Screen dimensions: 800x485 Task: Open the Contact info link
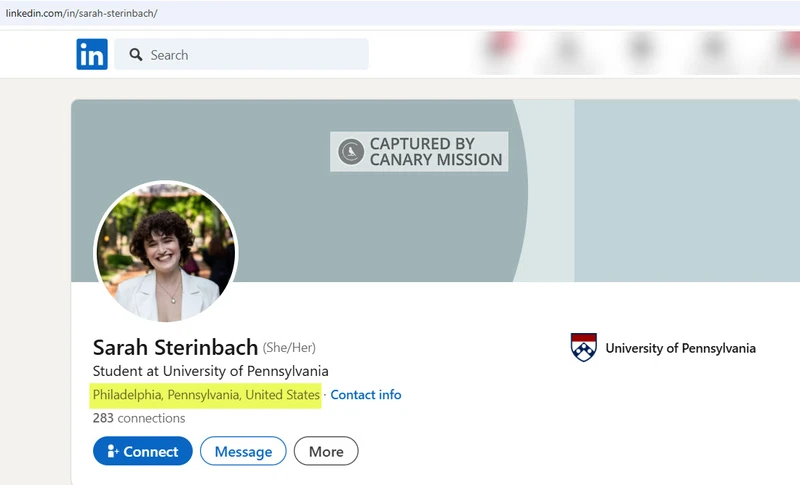click(366, 395)
